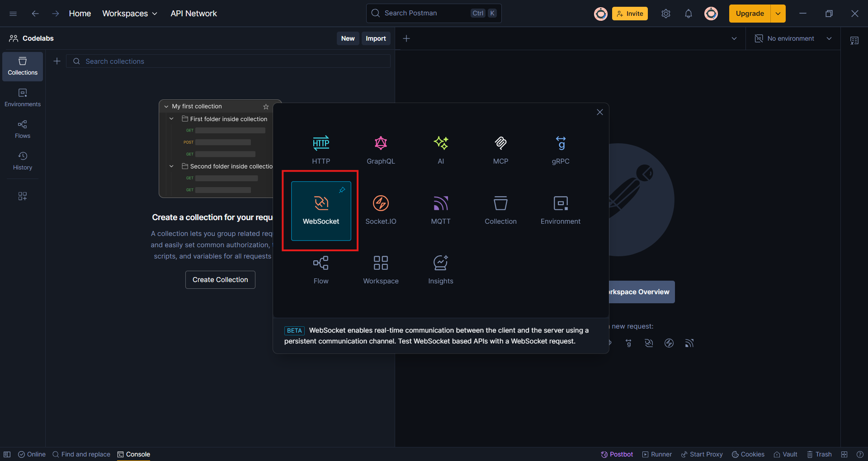Toggle the two-pane view in status bar
This screenshot has width=868, height=461.
(844, 454)
